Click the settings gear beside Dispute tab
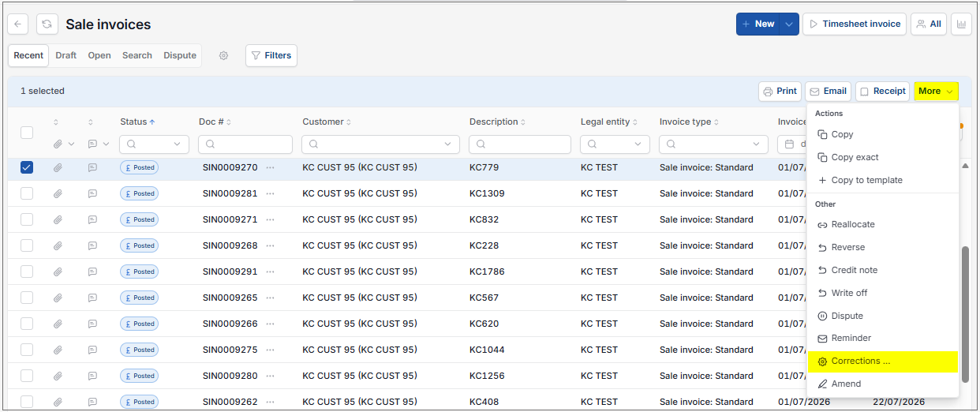Image resolution: width=980 pixels, height=412 pixels. point(223,56)
